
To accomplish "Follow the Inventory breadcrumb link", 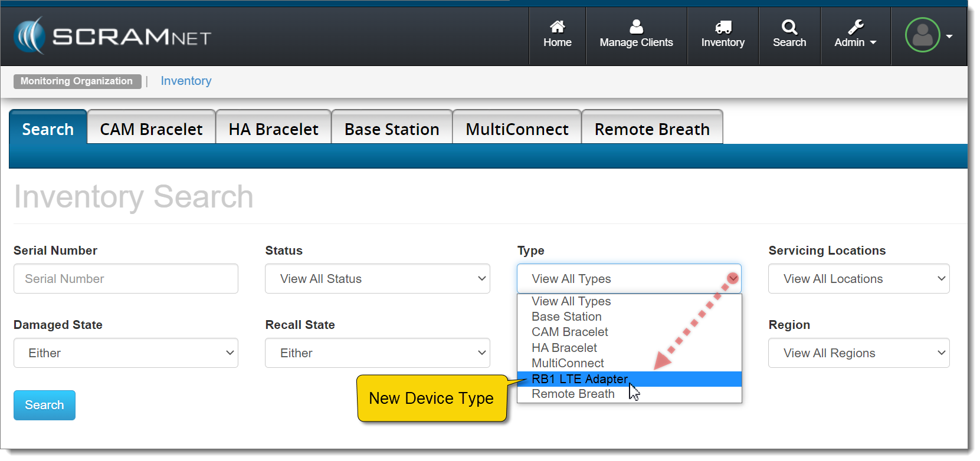I will [x=186, y=81].
